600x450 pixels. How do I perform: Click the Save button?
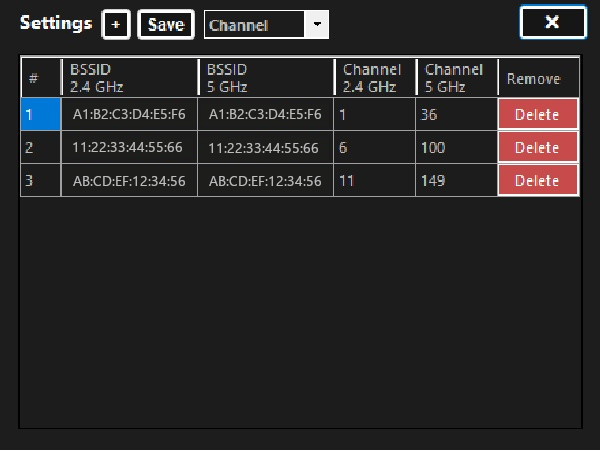tap(166, 24)
